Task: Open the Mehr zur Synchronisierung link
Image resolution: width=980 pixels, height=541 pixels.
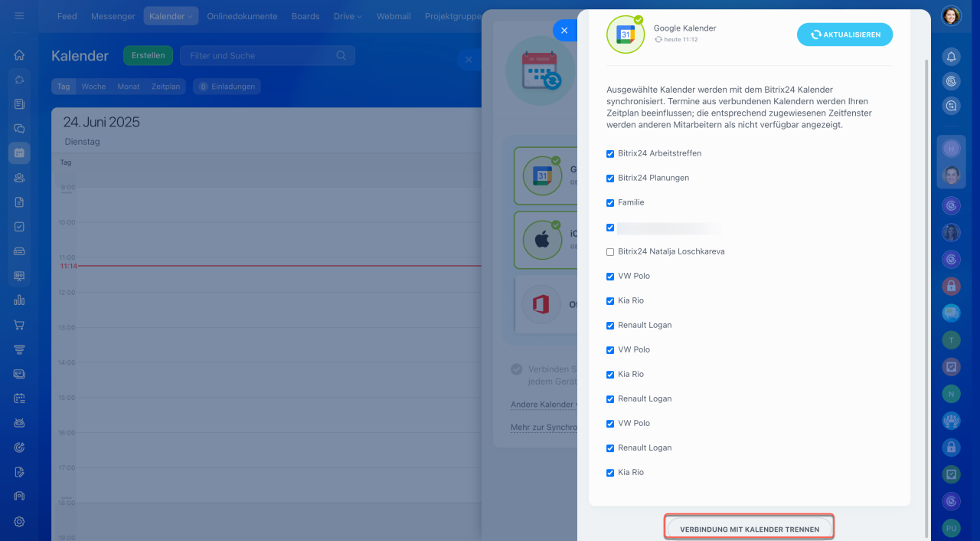Action: click(544, 428)
